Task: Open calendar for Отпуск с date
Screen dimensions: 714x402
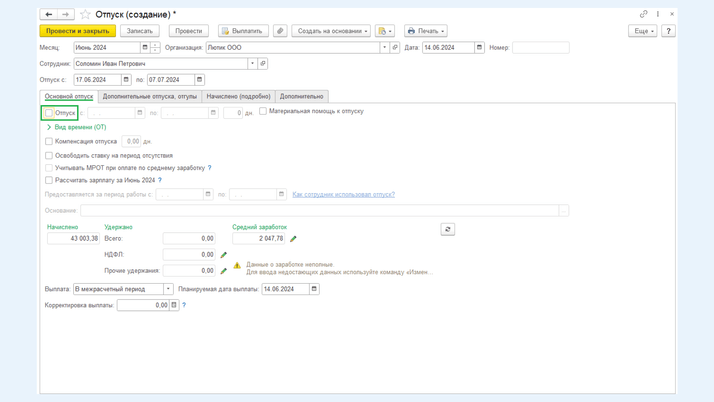Action: coord(126,80)
